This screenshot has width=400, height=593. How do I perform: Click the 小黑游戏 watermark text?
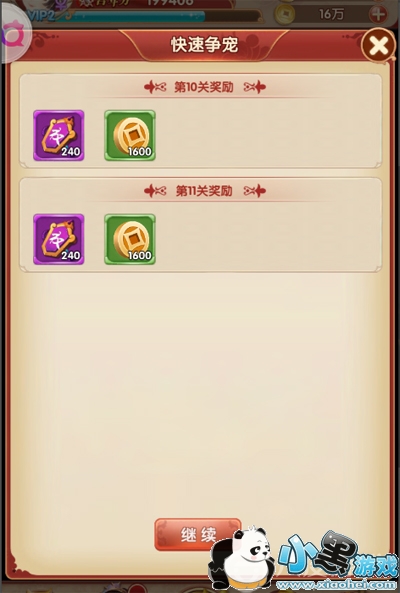click(x=336, y=554)
